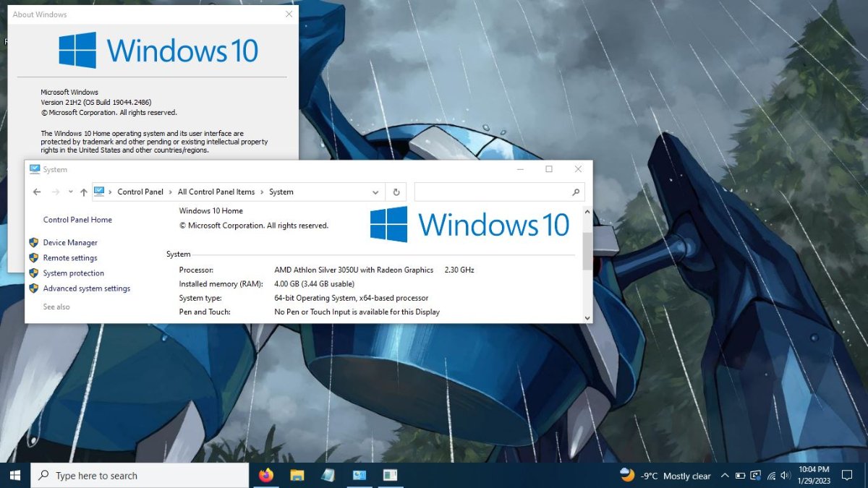Open File Explorer from the taskbar

(x=297, y=475)
